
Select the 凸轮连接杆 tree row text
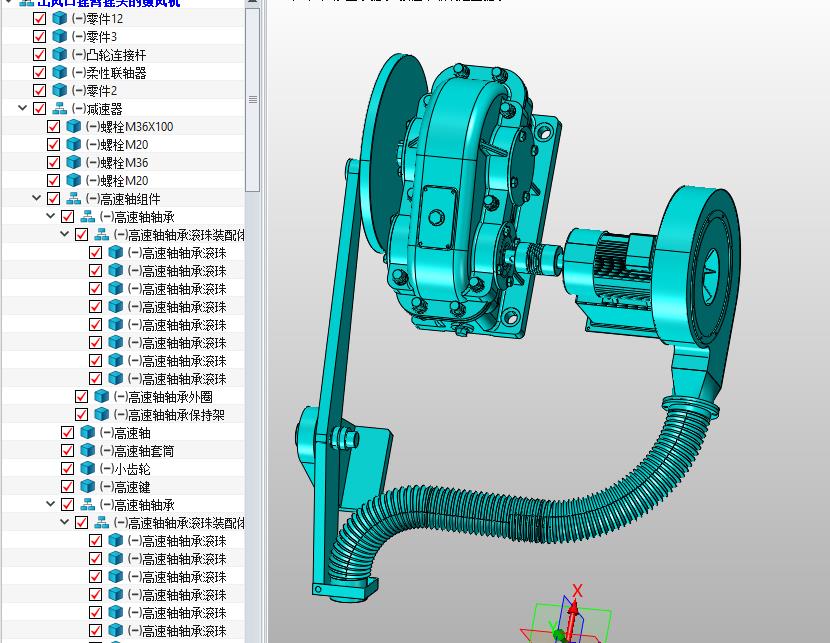(x=109, y=55)
